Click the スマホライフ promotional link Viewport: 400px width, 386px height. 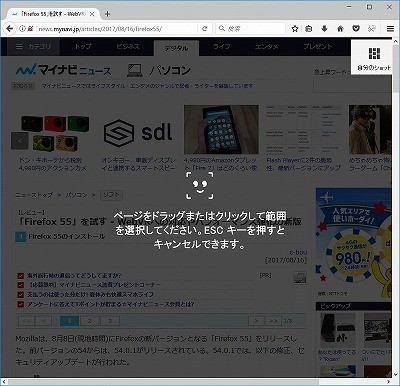pos(90,295)
